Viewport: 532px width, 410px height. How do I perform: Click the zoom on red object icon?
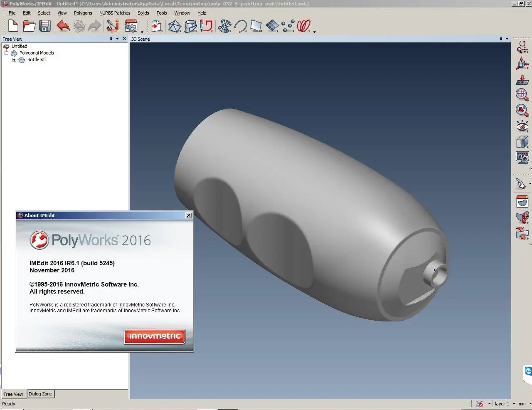[522, 111]
